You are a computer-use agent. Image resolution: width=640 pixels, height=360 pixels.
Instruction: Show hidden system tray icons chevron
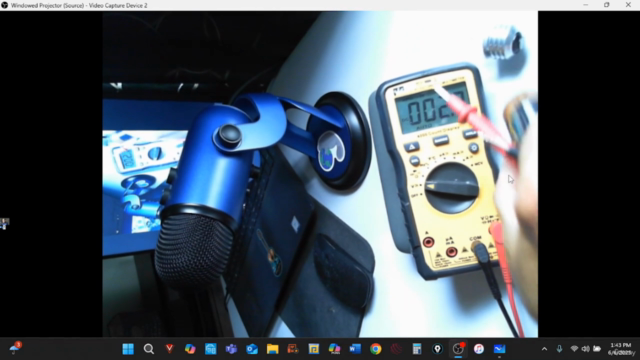point(544,349)
